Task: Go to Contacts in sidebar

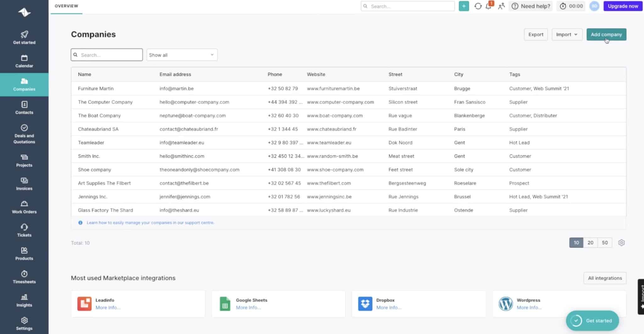Action: tap(24, 108)
